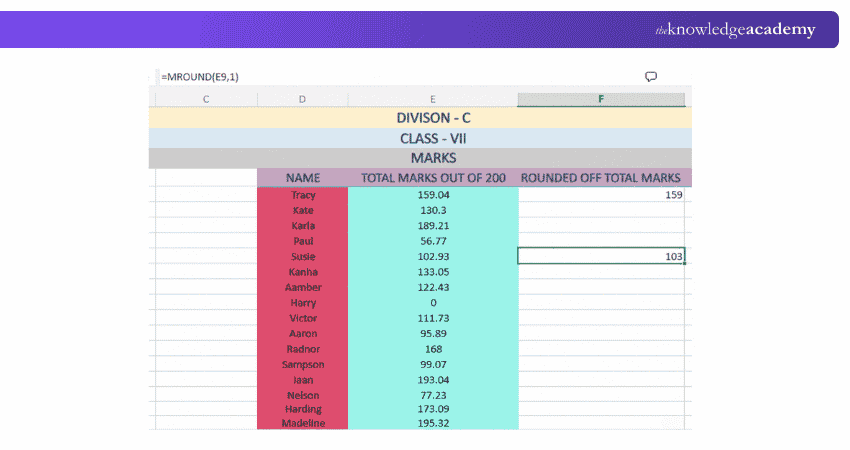Click the CLASS - VII title cell
The image size is (850, 450).
(x=420, y=138)
